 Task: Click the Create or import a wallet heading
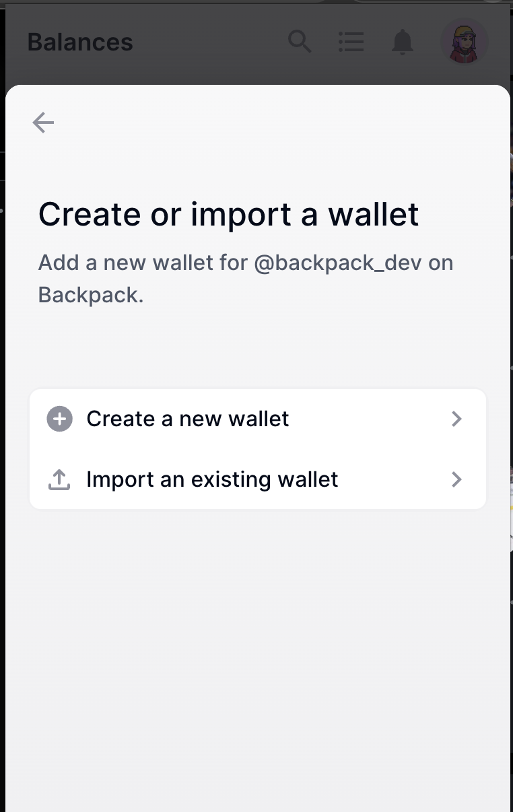[x=229, y=214]
